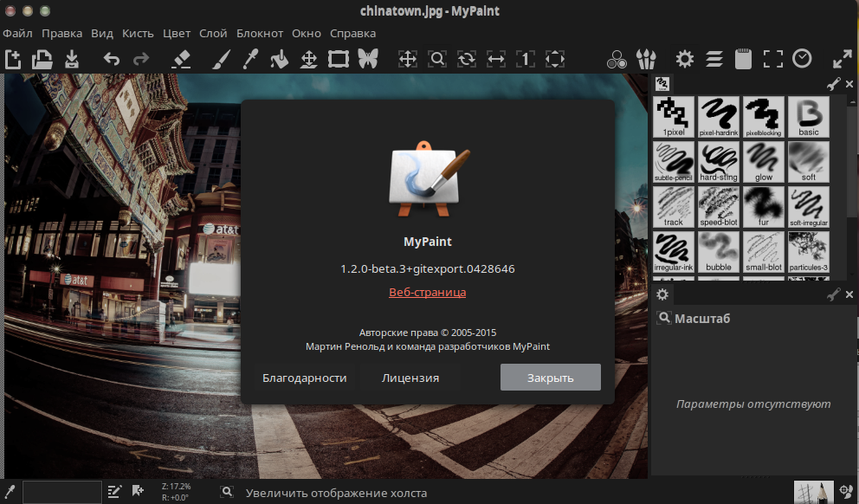Select the pixelblocking brush
The width and height of the screenshot is (859, 504).
[764, 117]
